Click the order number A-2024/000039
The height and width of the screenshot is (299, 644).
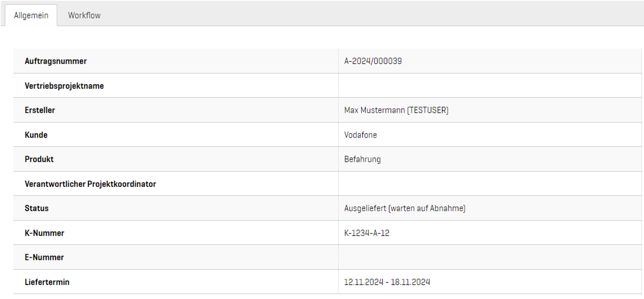pos(373,61)
